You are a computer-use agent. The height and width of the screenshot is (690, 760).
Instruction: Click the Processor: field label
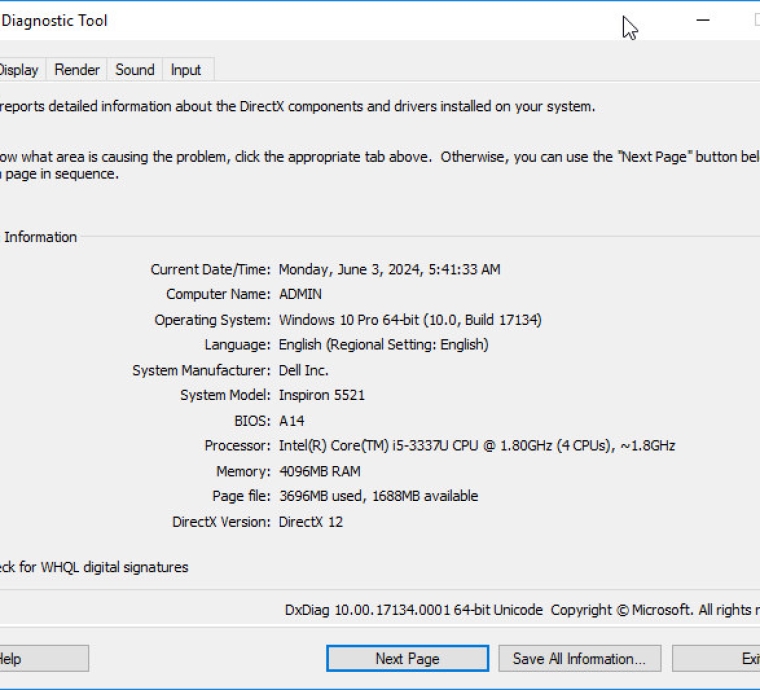coord(238,445)
